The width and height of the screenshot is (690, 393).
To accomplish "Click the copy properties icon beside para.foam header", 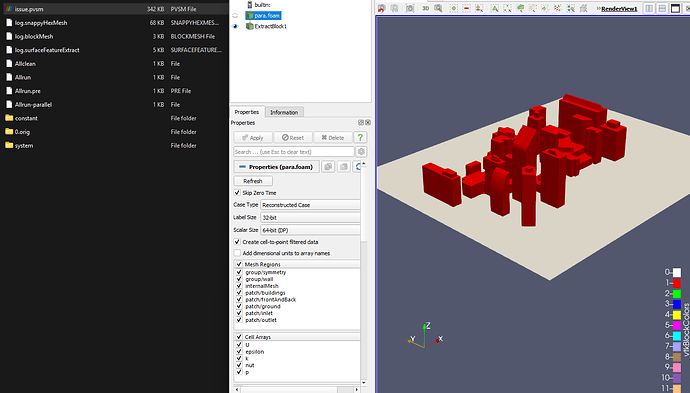I will pos(328,167).
